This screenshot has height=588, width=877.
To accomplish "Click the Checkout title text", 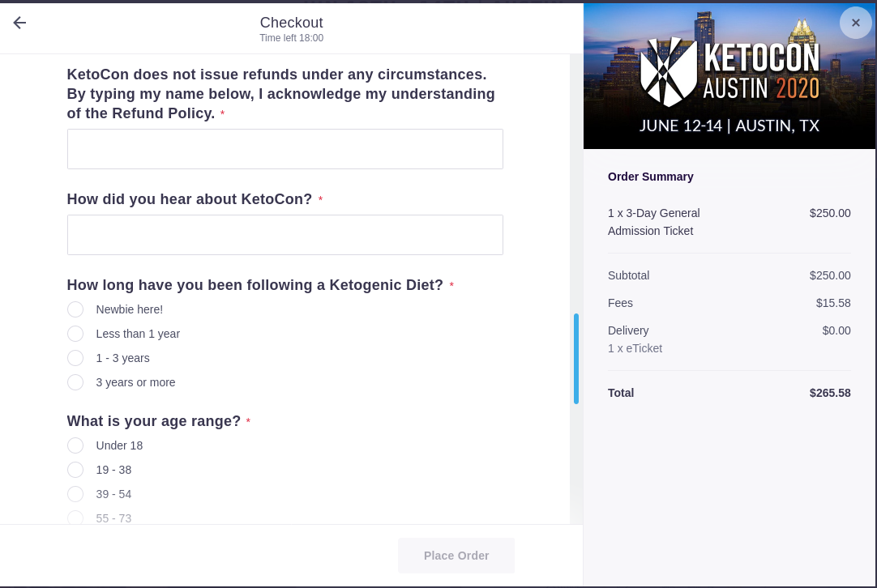I will click(292, 23).
